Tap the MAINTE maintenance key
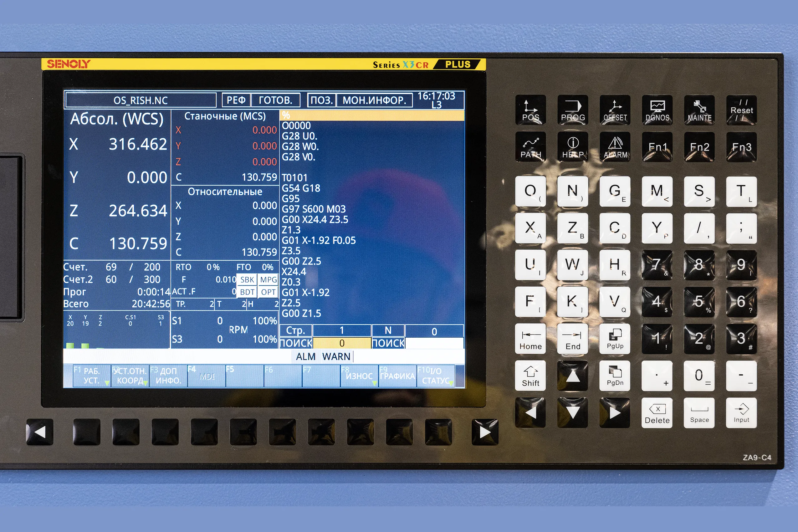The width and height of the screenshot is (798, 532). pyautogui.click(x=699, y=110)
